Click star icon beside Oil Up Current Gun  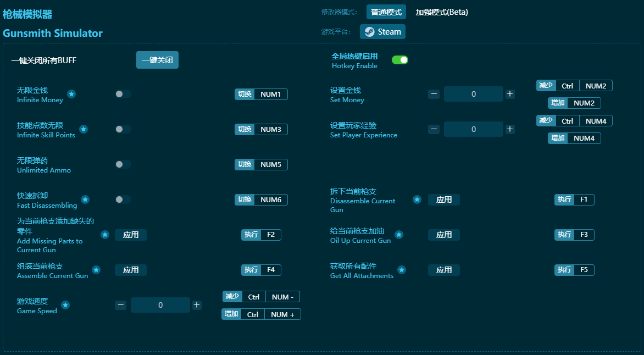click(399, 235)
